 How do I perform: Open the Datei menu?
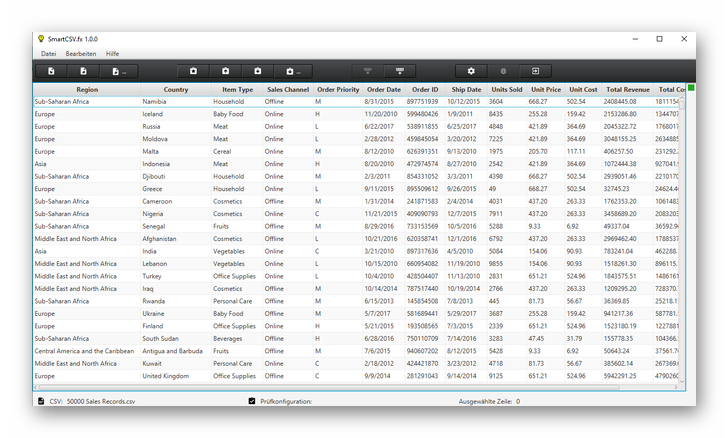pos(48,52)
